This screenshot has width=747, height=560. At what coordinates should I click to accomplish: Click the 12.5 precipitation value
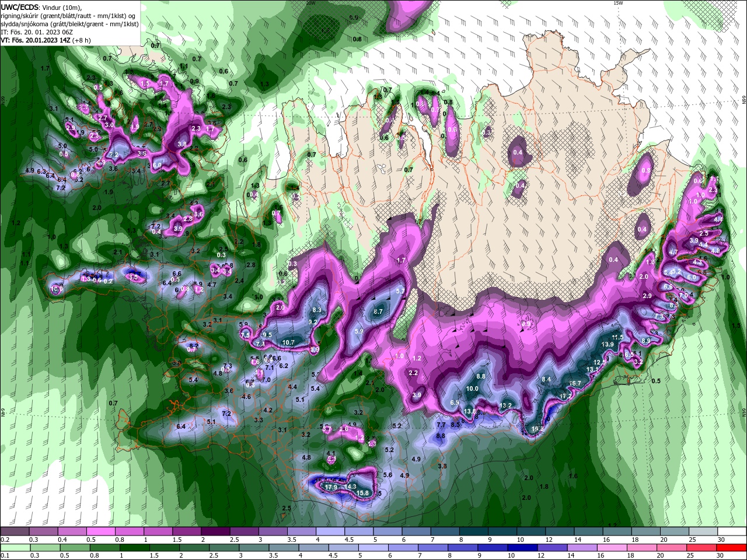point(600,362)
